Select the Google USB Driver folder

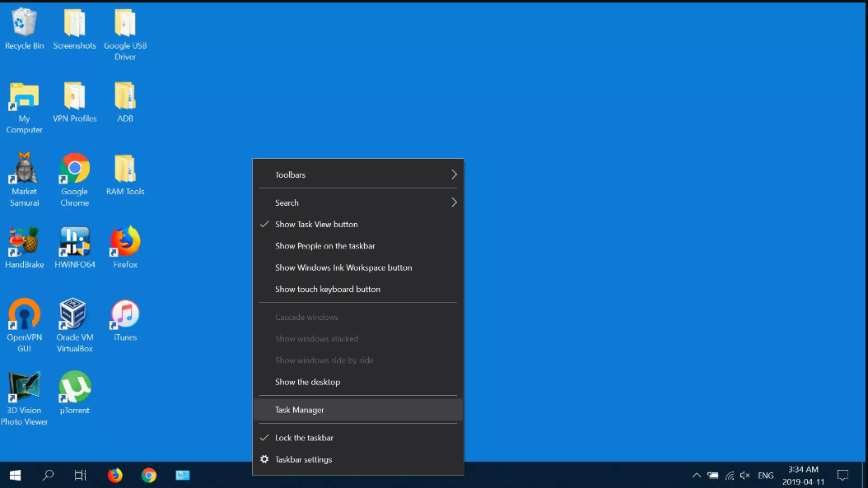[x=125, y=35]
